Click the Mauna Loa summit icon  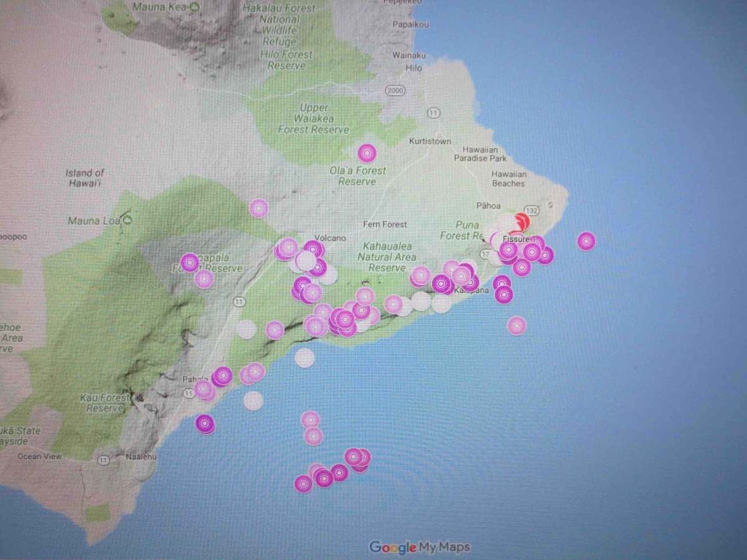[x=128, y=220]
